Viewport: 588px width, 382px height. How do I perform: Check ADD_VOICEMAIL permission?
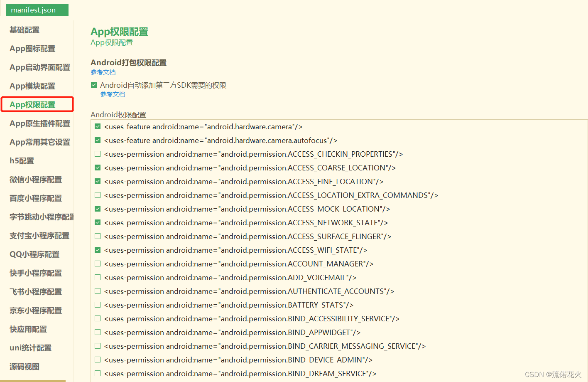point(98,277)
